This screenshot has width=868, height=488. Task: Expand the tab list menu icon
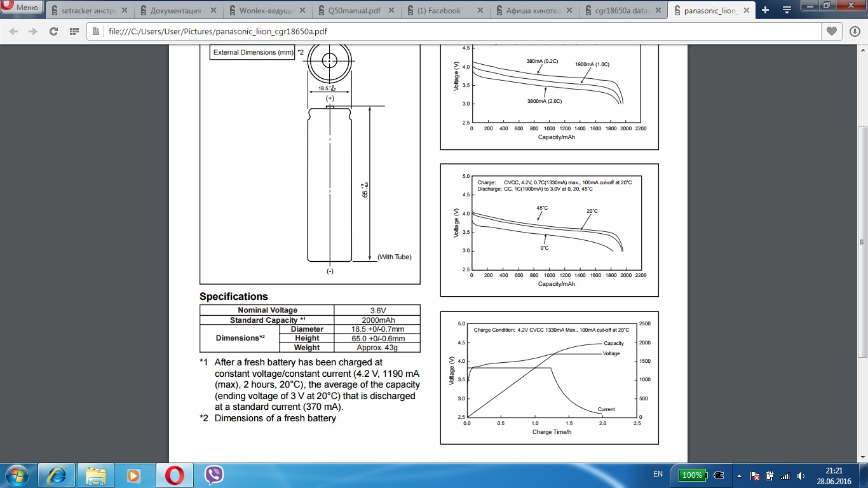[787, 10]
